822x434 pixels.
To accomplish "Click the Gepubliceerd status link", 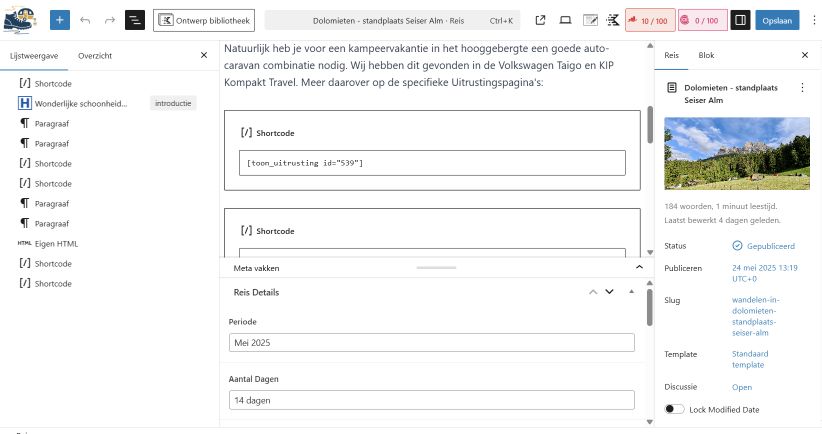I will (769, 245).
